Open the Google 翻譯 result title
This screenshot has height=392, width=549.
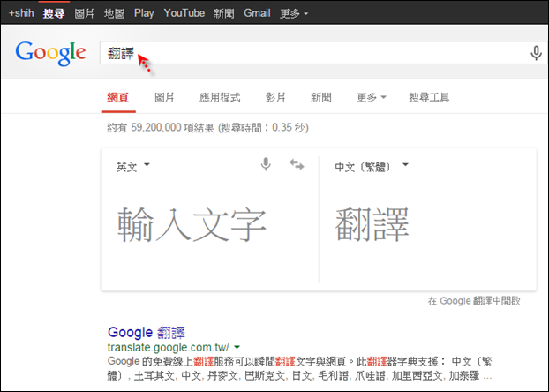pyautogui.click(x=147, y=332)
